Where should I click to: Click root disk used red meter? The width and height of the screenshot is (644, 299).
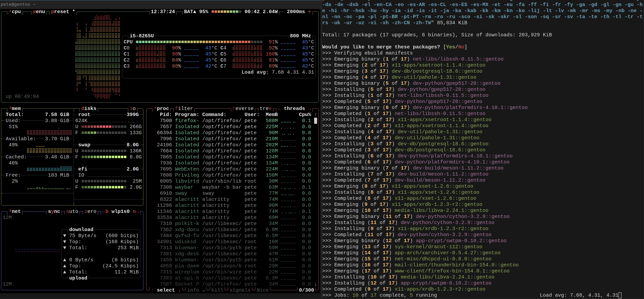pyautogui.click(x=104, y=127)
